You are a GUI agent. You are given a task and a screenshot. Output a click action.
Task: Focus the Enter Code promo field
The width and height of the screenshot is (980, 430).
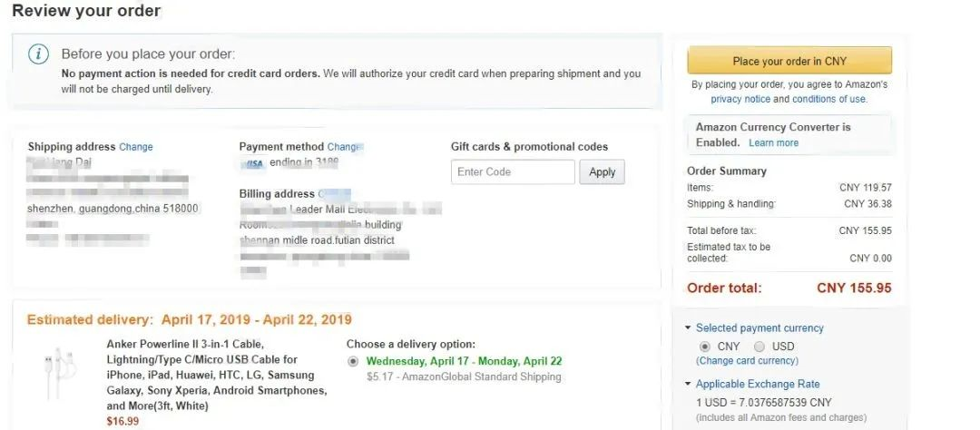[x=513, y=172]
